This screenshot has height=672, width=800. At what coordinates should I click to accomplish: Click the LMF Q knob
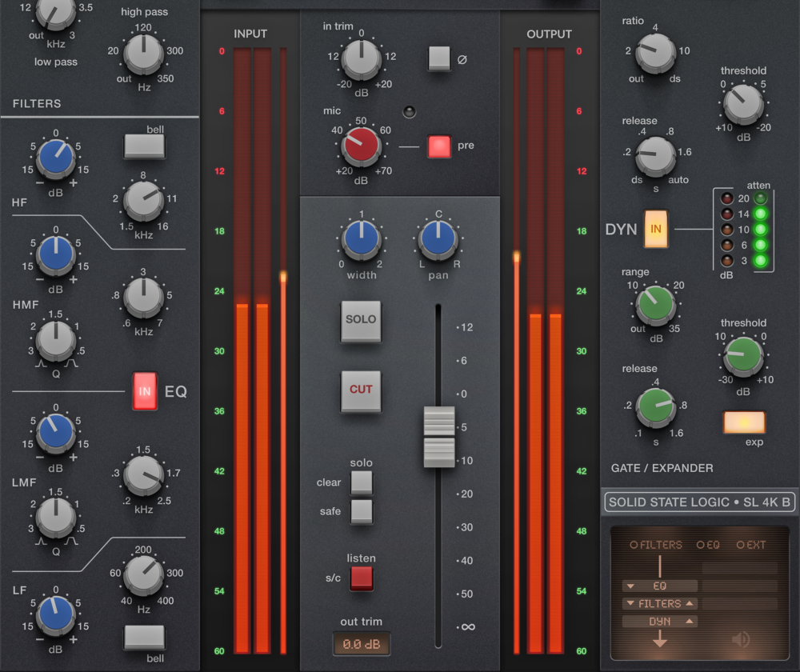pyautogui.click(x=56, y=517)
